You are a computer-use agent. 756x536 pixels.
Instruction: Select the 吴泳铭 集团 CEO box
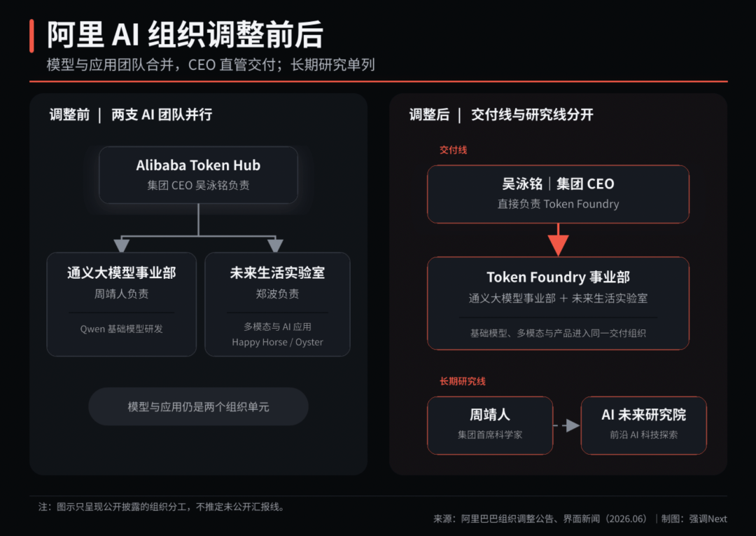tap(558, 194)
